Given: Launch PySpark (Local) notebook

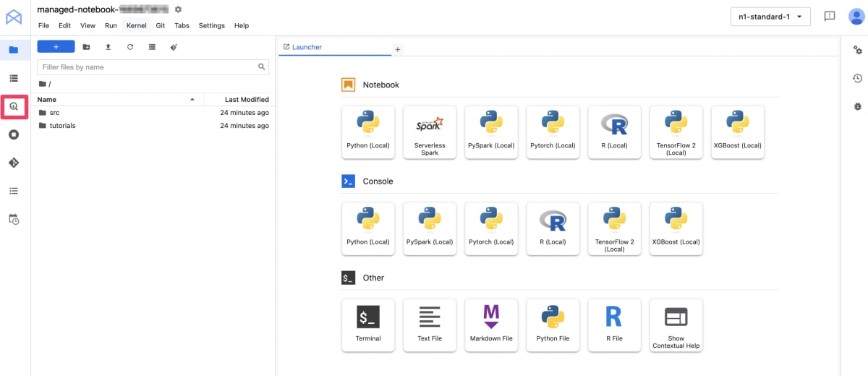Looking at the screenshot, I should click(491, 132).
